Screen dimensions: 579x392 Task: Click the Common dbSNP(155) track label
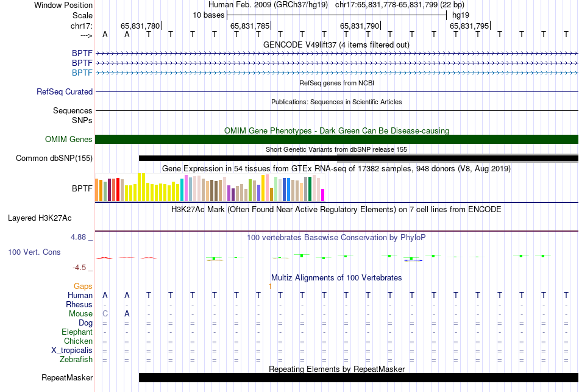coord(54,158)
